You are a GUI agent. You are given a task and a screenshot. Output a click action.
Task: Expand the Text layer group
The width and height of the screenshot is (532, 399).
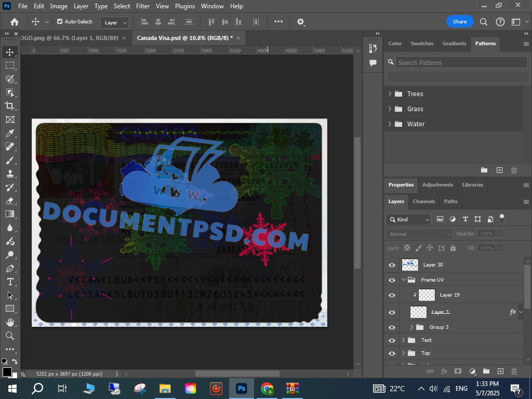tap(403, 340)
